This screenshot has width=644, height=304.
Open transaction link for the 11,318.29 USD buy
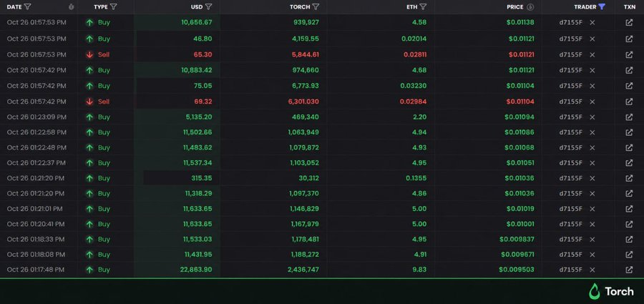coord(629,194)
